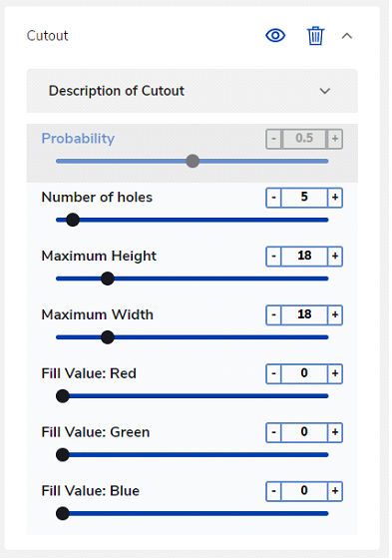The image size is (392, 560).
Task: Increase Maximum Width with plus button
Action: pos(335,315)
